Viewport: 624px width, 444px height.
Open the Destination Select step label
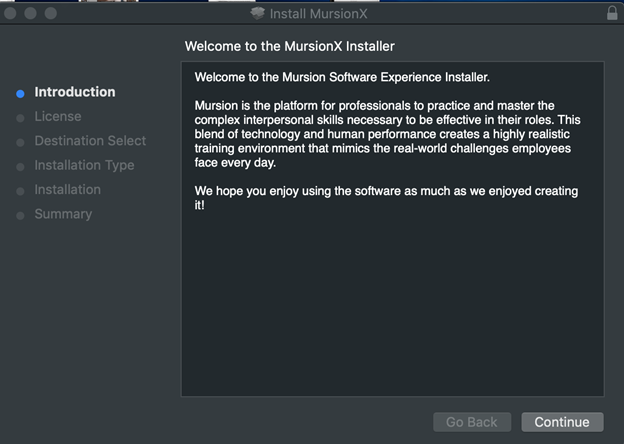(x=90, y=141)
